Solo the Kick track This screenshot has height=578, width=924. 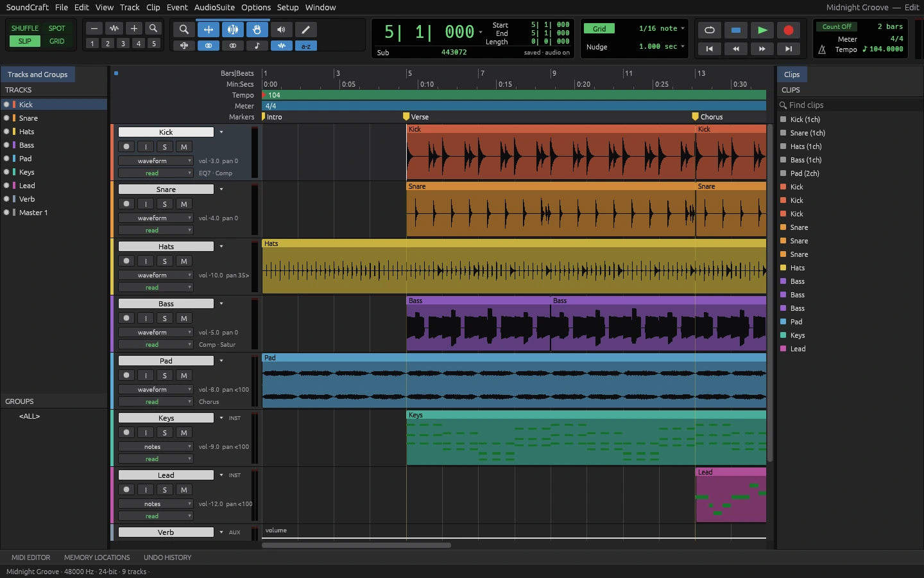coord(165,147)
